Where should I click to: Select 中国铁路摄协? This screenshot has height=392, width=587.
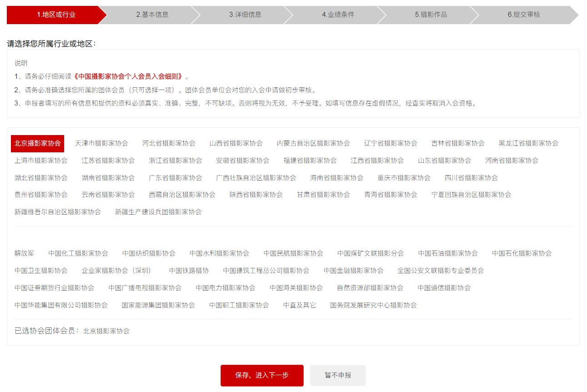(x=189, y=271)
